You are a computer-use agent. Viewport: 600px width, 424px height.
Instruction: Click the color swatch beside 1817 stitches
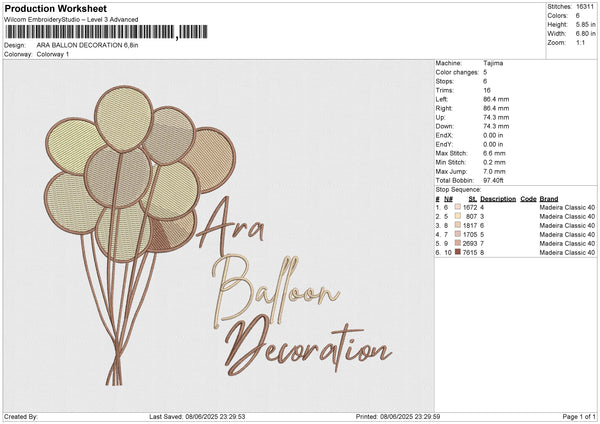tap(458, 225)
